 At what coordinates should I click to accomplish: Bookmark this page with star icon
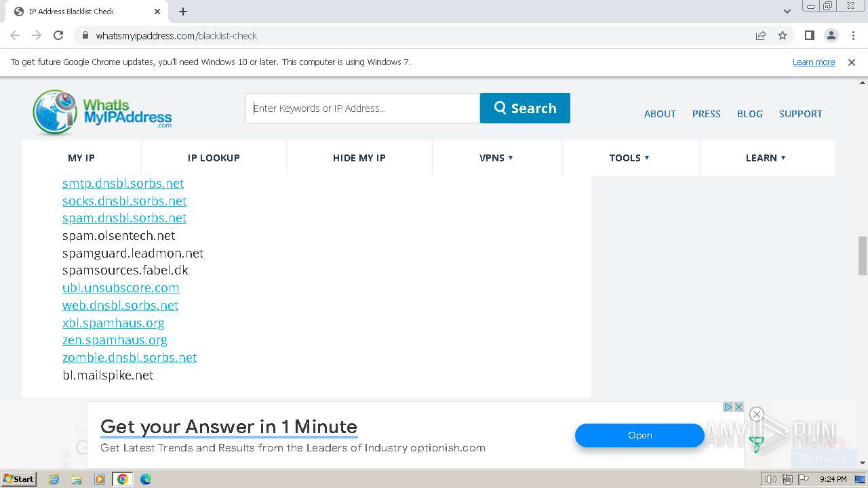(x=783, y=35)
